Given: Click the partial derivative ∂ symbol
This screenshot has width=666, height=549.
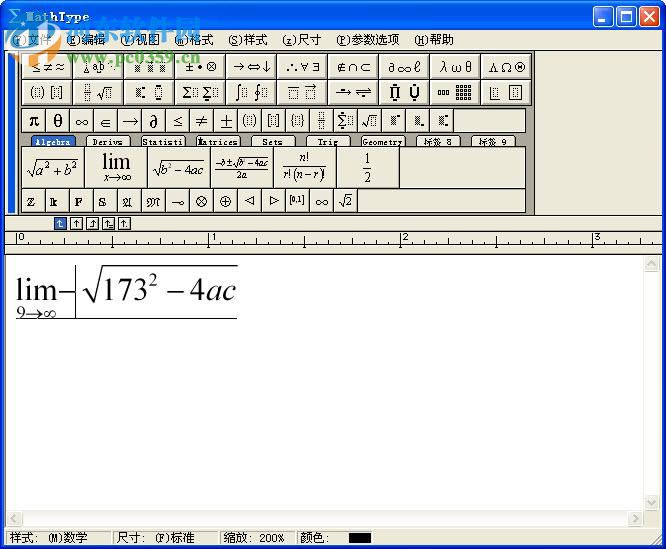Looking at the screenshot, I should (154, 121).
